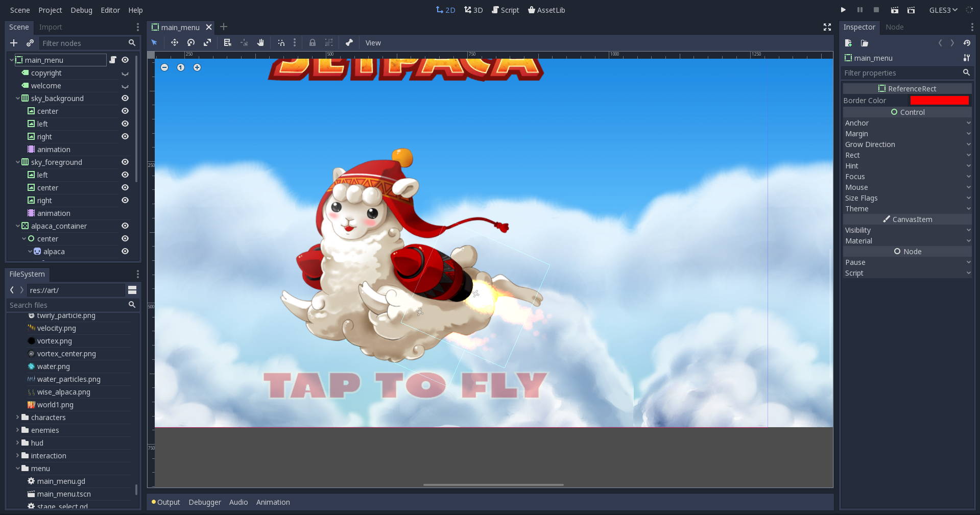Select the Scale tool

tap(207, 43)
